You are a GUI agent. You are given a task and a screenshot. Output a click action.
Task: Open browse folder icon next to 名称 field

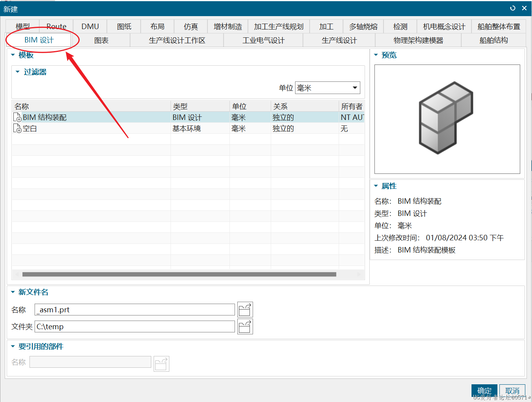245,310
